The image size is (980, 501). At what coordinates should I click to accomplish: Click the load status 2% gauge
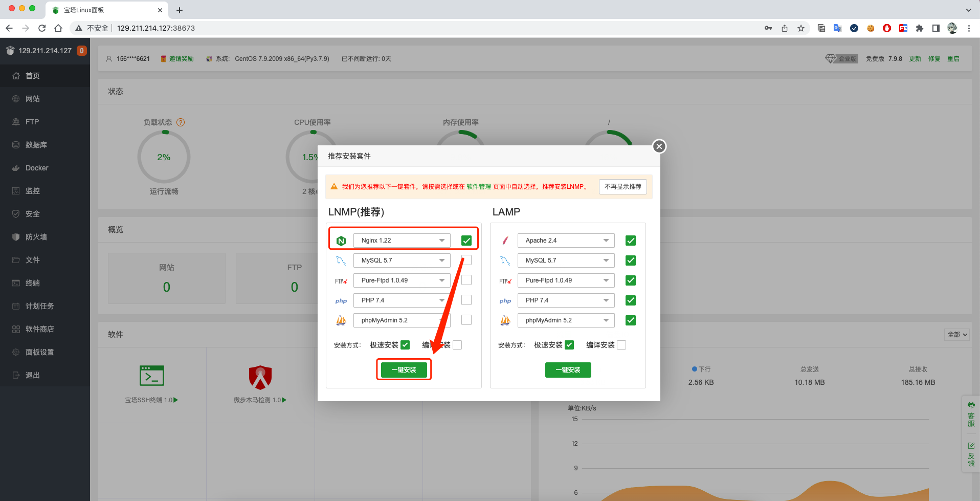point(164,157)
